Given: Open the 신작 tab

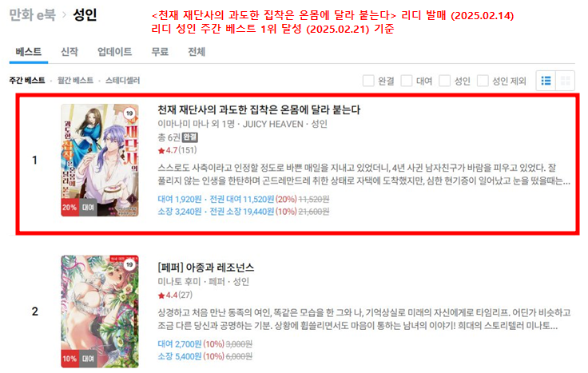Looking at the screenshot, I should pos(70,52).
